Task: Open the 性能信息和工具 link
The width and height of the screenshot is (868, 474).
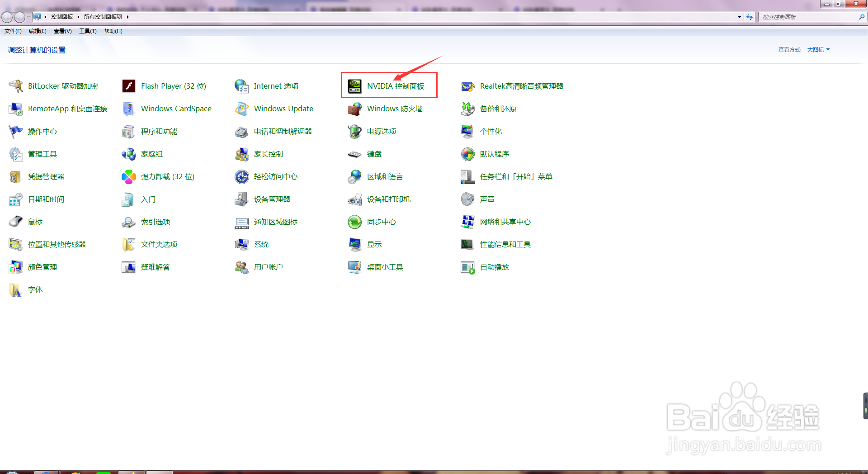Action: (x=505, y=245)
